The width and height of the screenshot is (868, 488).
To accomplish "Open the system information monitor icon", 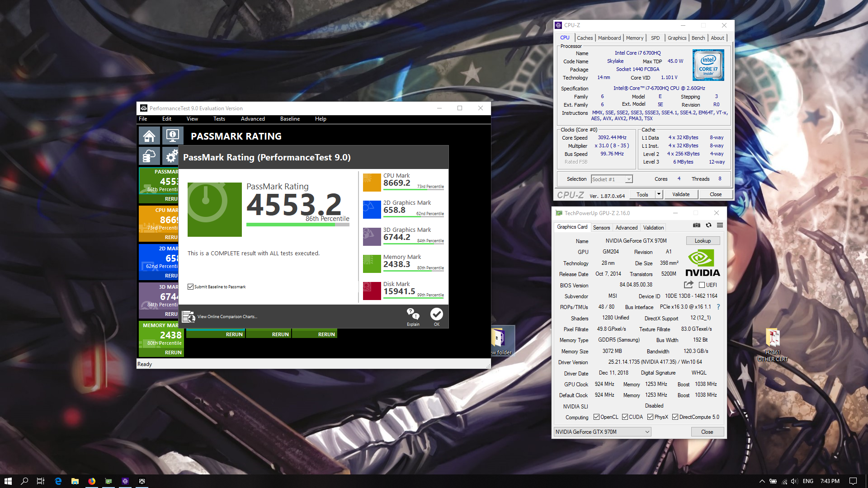I will click(173, 136).
